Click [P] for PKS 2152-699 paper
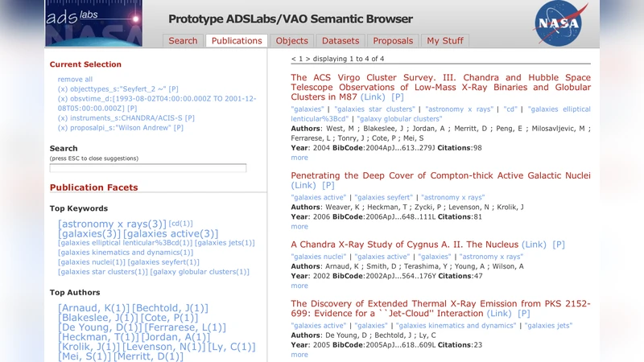Image resolution: width=644 pixels, height=362 pixels. pyautogui.click(x=524, y=314)
